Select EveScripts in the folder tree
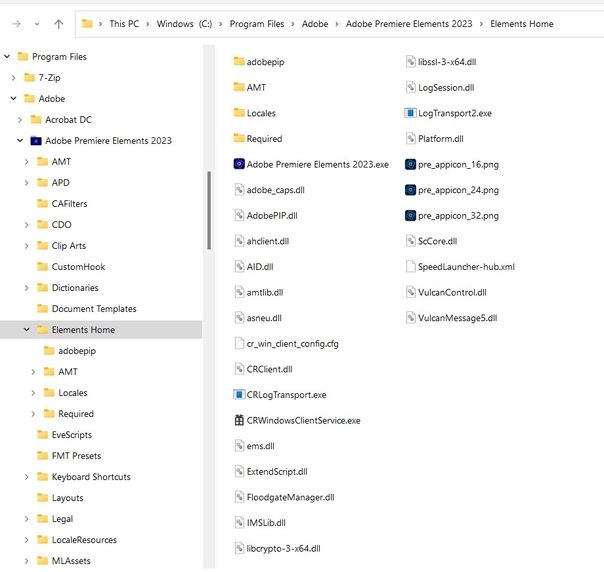 72,434
